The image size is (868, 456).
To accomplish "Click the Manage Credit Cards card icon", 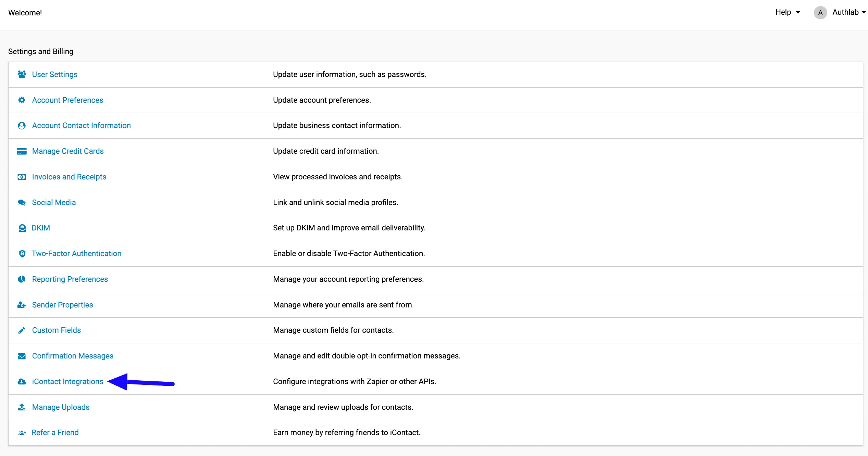I will (22, 151).
